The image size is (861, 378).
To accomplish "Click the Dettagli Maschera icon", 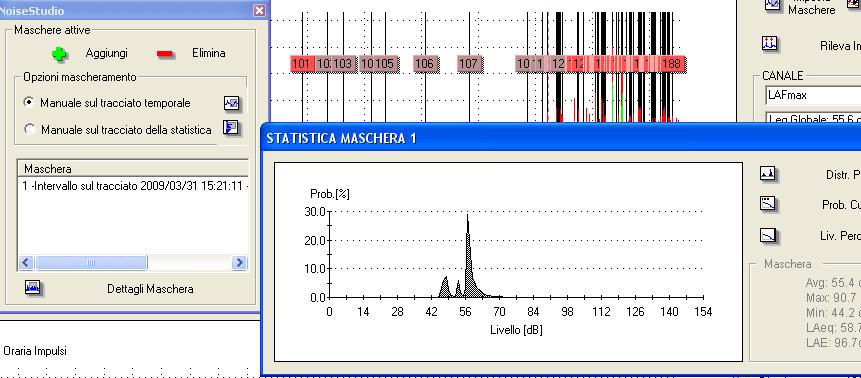I will pyautogui.click(x=33, y=287).
